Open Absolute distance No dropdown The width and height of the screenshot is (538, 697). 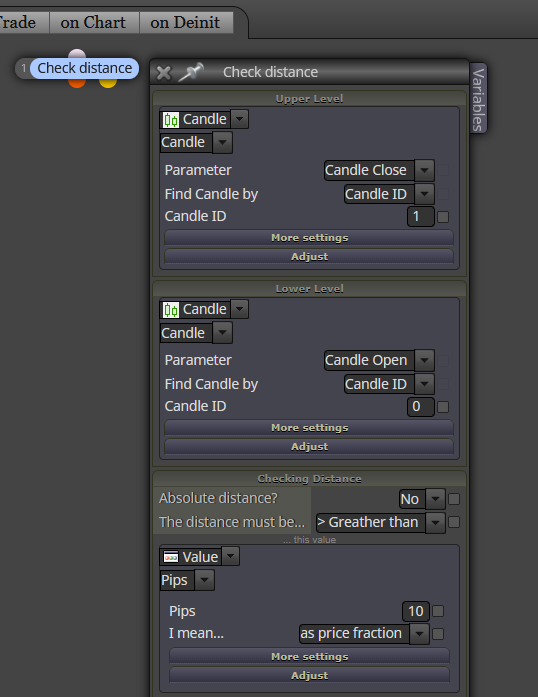click(x=435, y=499)
